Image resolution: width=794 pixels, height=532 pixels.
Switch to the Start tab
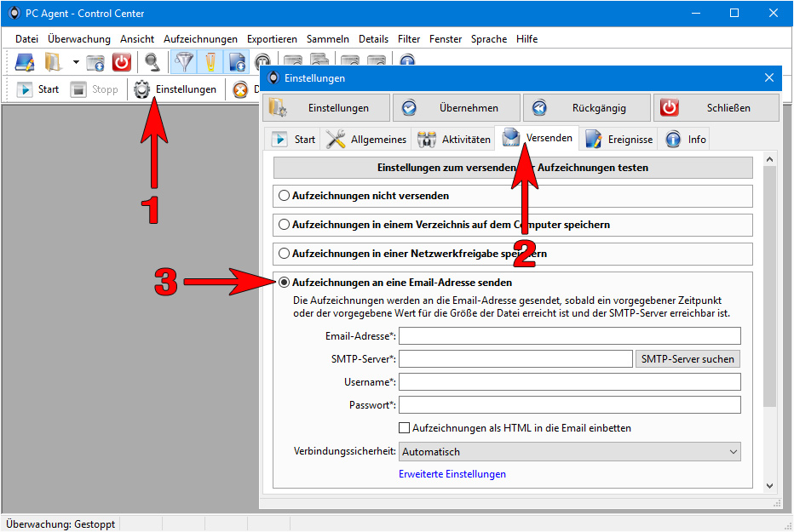coord(293,139)
